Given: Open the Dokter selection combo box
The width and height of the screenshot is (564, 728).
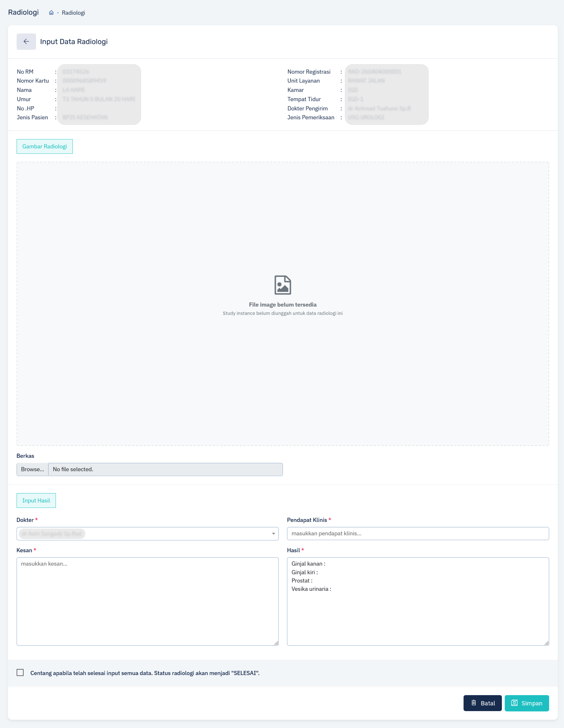Looking at the screenshot, I should [147, 534].
